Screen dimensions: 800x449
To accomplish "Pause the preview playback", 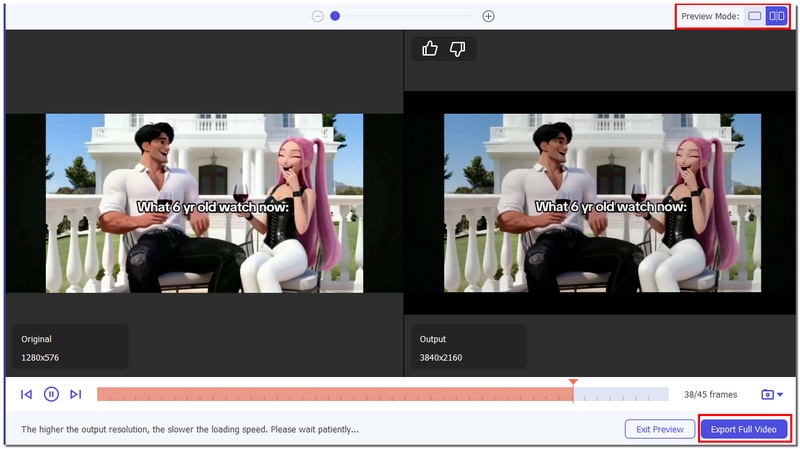I will (51, 394).
